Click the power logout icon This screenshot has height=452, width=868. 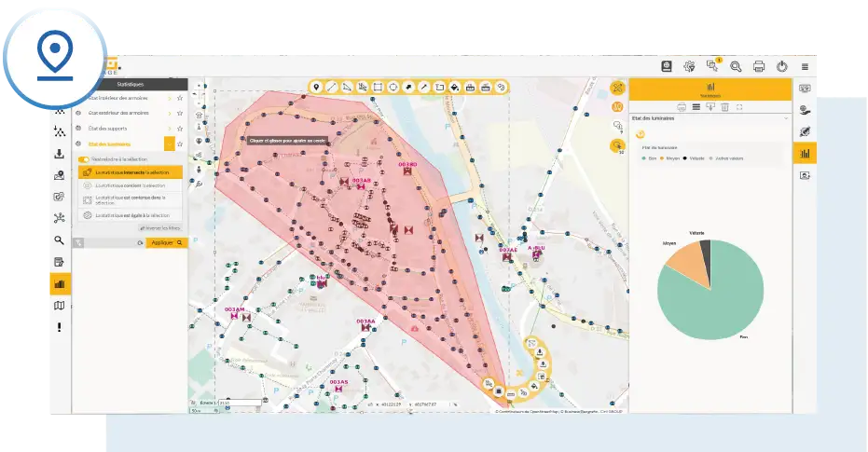click(x=782, y=66)
